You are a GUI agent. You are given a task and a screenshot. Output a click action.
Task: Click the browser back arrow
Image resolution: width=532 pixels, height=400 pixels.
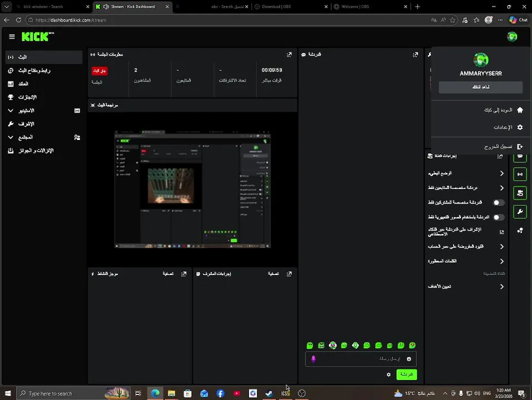click(x=7, y=20)
